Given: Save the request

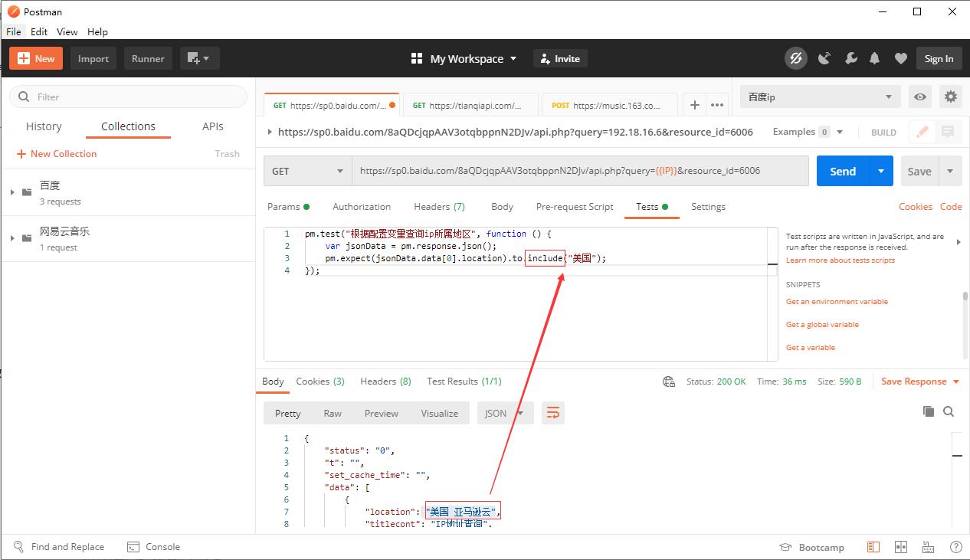Looking at the screenshot, I should [919, 171].
